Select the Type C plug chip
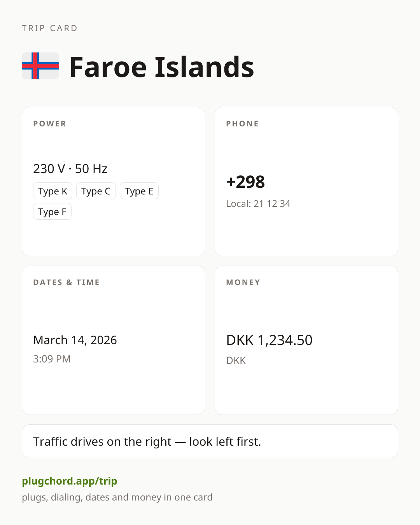Screen dimensions: 420x525 pos(96,191)
